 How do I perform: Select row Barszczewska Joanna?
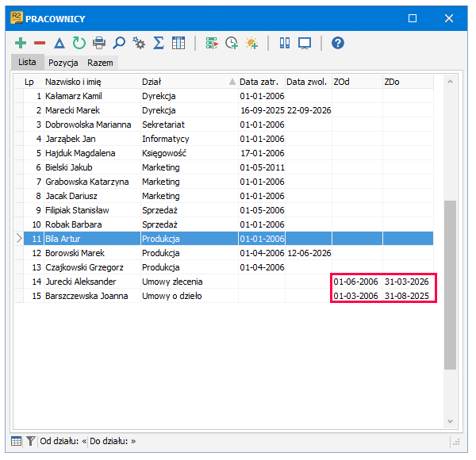(224, 296)
